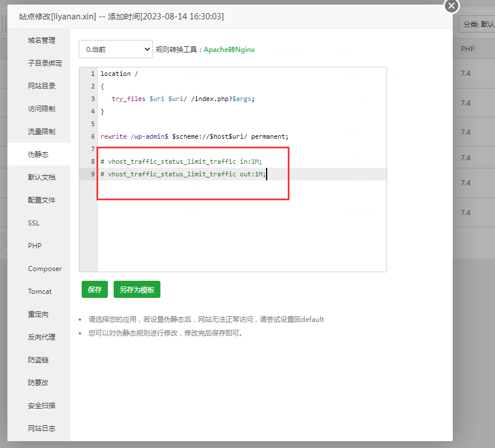Open the Apache转Nginx conversion tool link
Image resolution: width=495 pixels, height=448 pixels.
(229, 50)
